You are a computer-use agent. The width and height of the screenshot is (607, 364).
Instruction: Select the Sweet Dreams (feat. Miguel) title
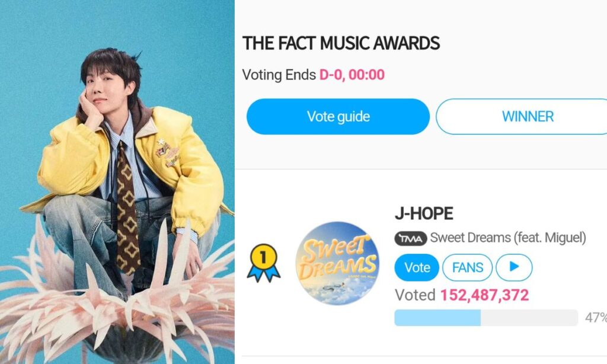[508, 238]
